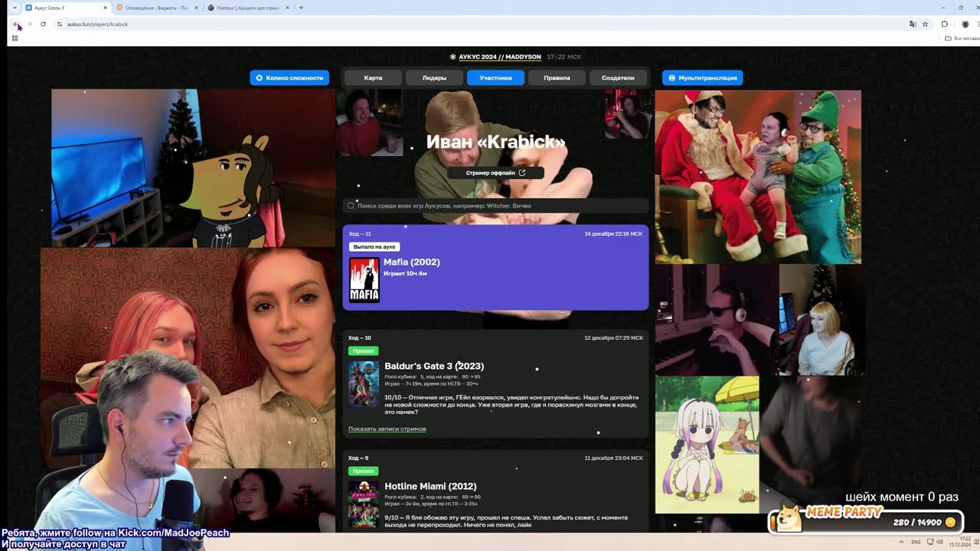This screenshot has width=980, height=551.
Task: Click the 12 декабря 07:29 МСК timestamp
Action: (613, 337)
